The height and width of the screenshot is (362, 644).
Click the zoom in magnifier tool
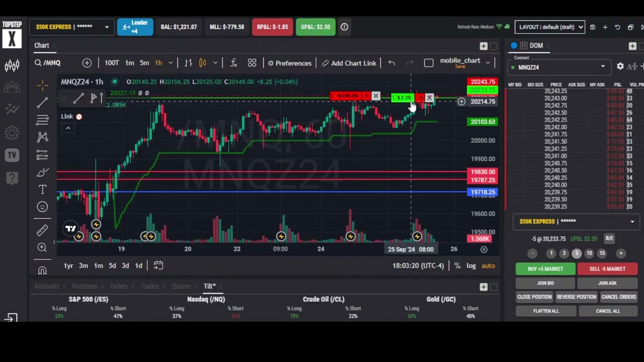tap(42, 247)
